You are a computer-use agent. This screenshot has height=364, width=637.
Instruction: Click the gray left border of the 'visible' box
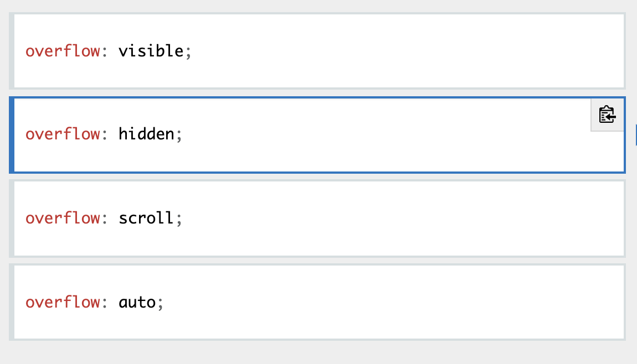[12, 51]
